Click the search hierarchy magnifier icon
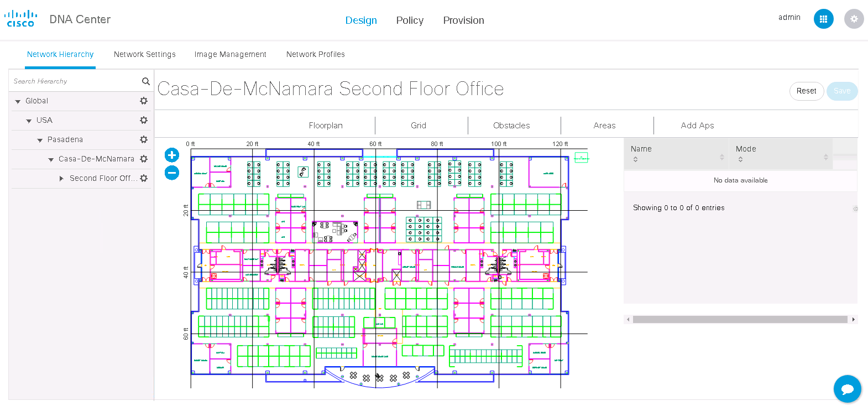The width and height of the screenshot is (868, 406). 145,81
